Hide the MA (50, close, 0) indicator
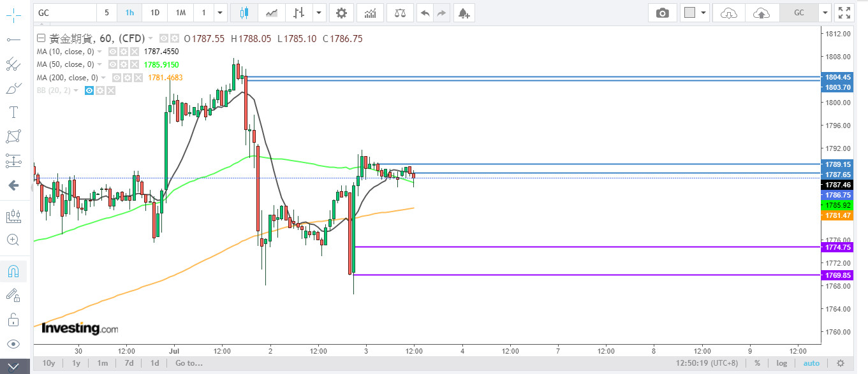This screenshot has width=868, height=374. point(112,64)
